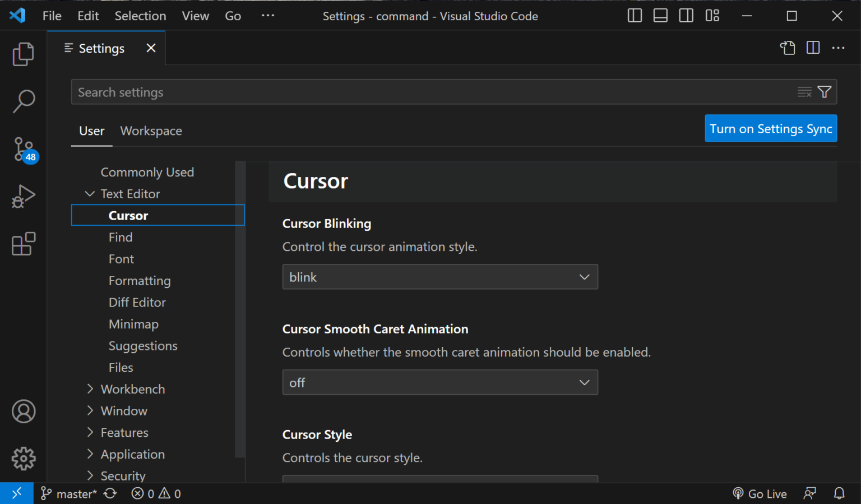Expand the Workbench settings section

(90, 389)
